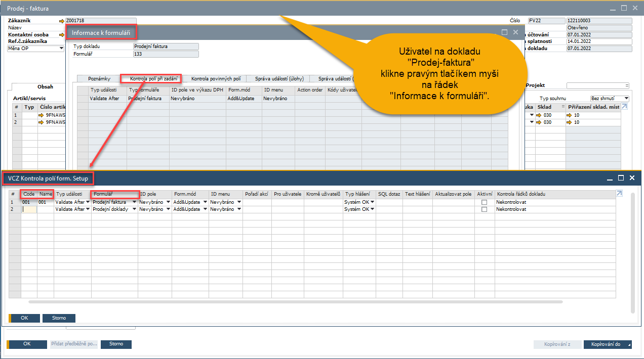Click the Sklad column header settings icon
The height and width of the screenshot is (359, 644).
pos(562,107)
